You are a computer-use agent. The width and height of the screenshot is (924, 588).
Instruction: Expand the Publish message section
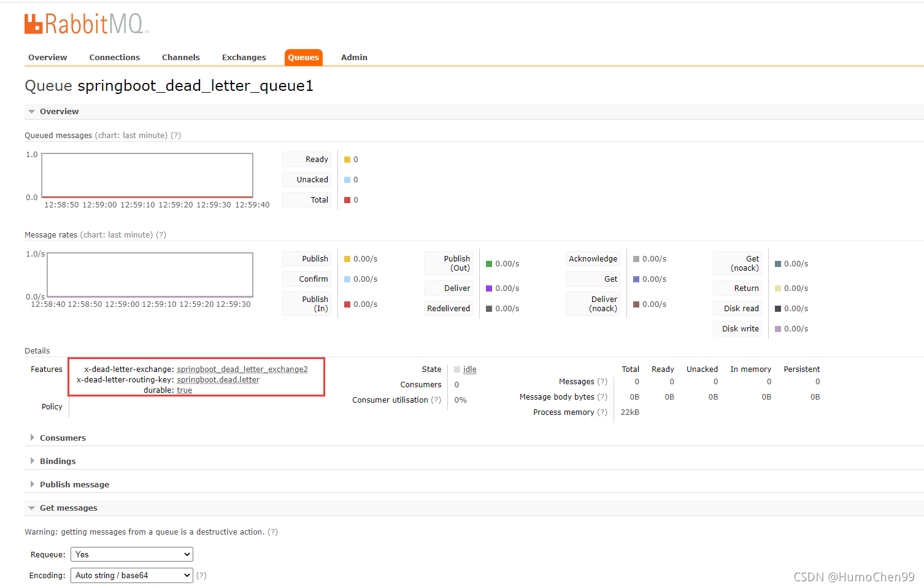pyautogui.click(x=74, y=484)
